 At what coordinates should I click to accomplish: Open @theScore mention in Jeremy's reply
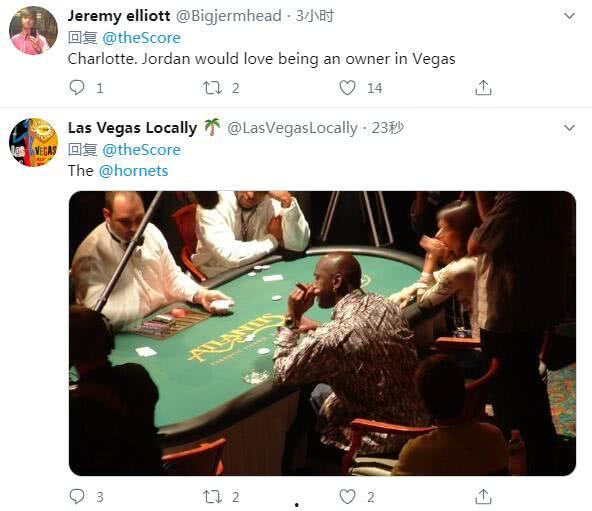coord(141,38)
